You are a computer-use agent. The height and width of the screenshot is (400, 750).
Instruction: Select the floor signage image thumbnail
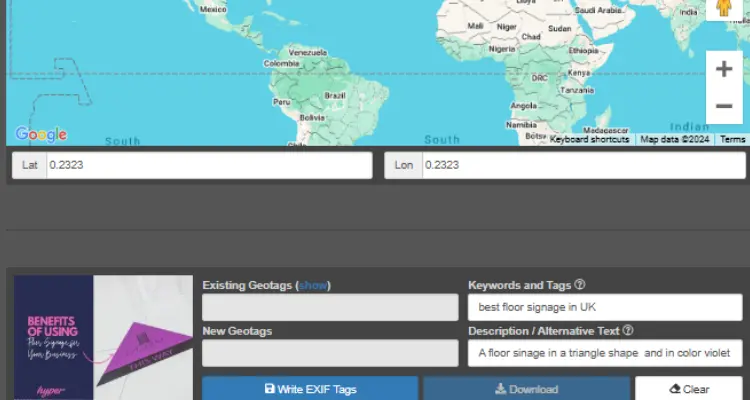103,337
